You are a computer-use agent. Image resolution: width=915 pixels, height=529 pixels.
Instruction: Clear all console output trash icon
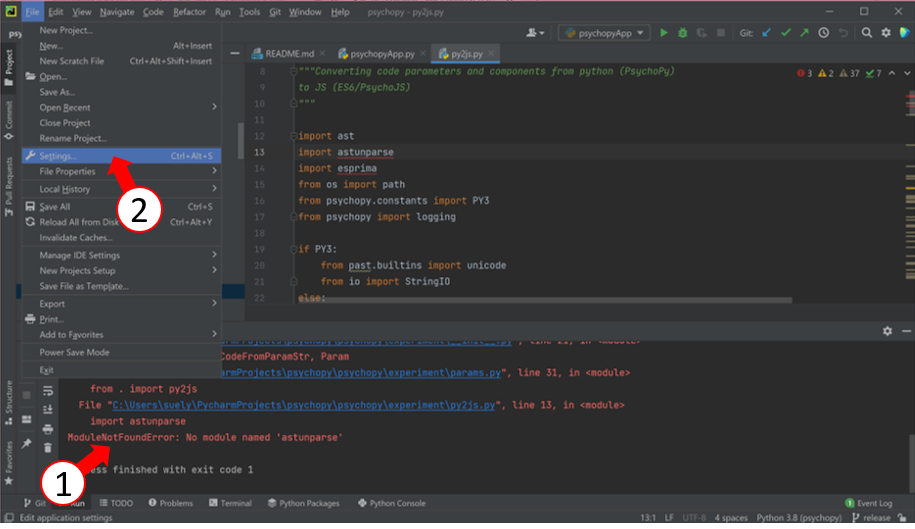coord(48,448)
